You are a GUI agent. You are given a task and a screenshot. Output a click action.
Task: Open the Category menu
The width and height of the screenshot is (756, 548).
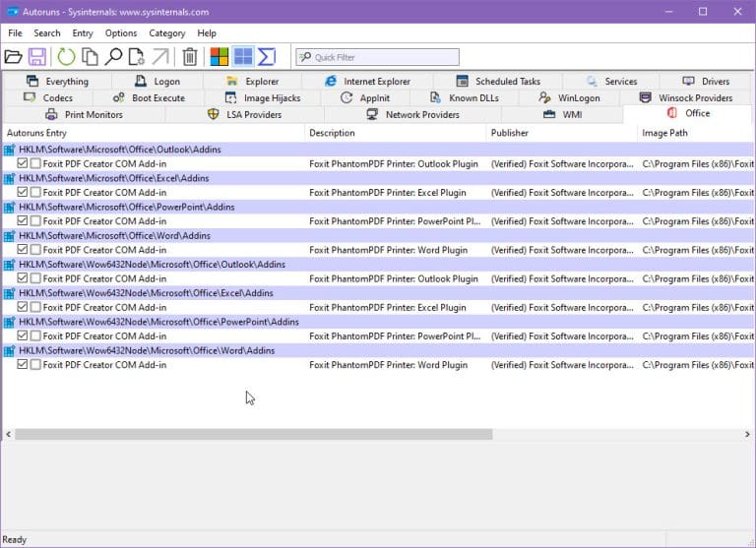point(166,33)
